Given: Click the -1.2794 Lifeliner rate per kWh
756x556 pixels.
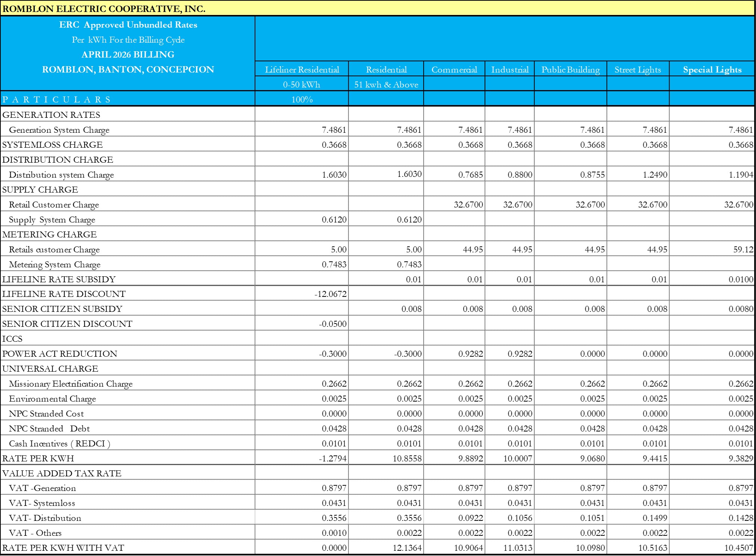Looking at the screenshot, I should pos(333,458).
